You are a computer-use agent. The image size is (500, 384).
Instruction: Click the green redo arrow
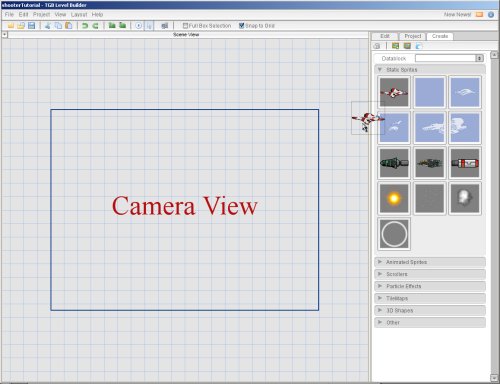click(95, 26)
